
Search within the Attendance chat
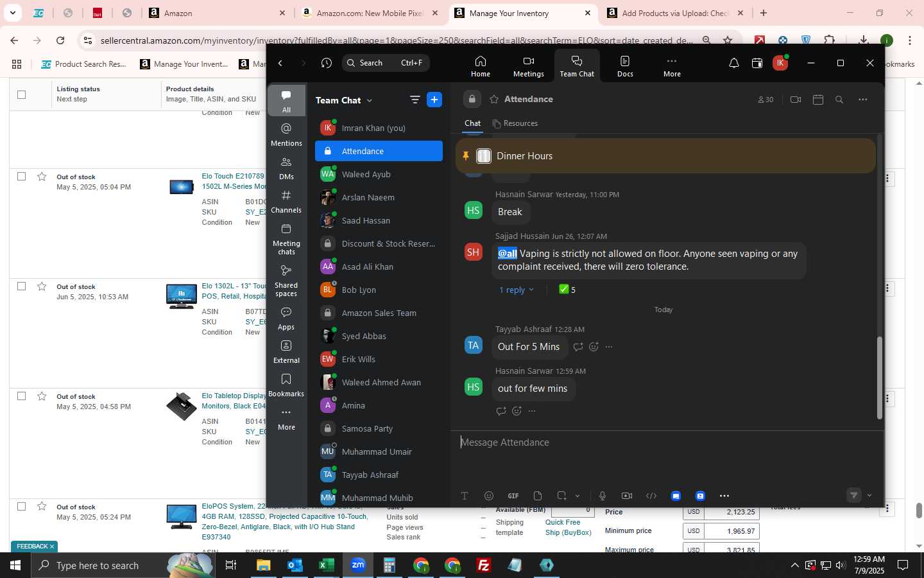click(839, 100)
